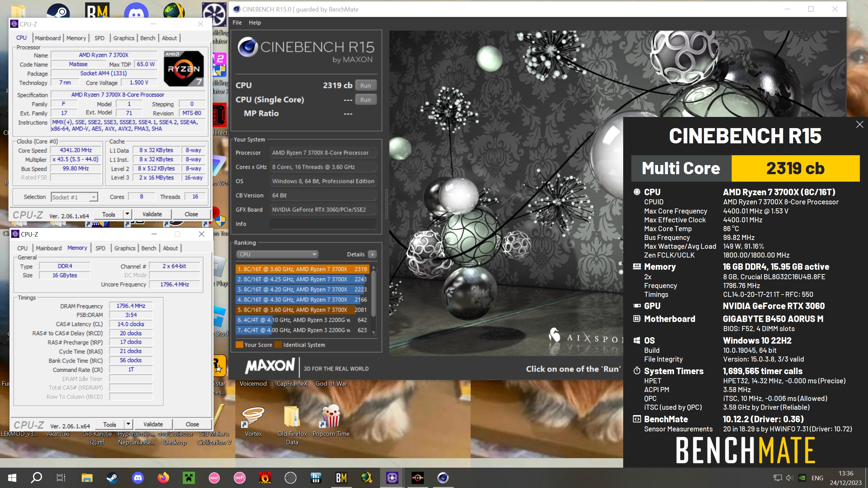
Task: Click the DRAM Frequency 1796.4 MHz value
Action: coord(131,306)
